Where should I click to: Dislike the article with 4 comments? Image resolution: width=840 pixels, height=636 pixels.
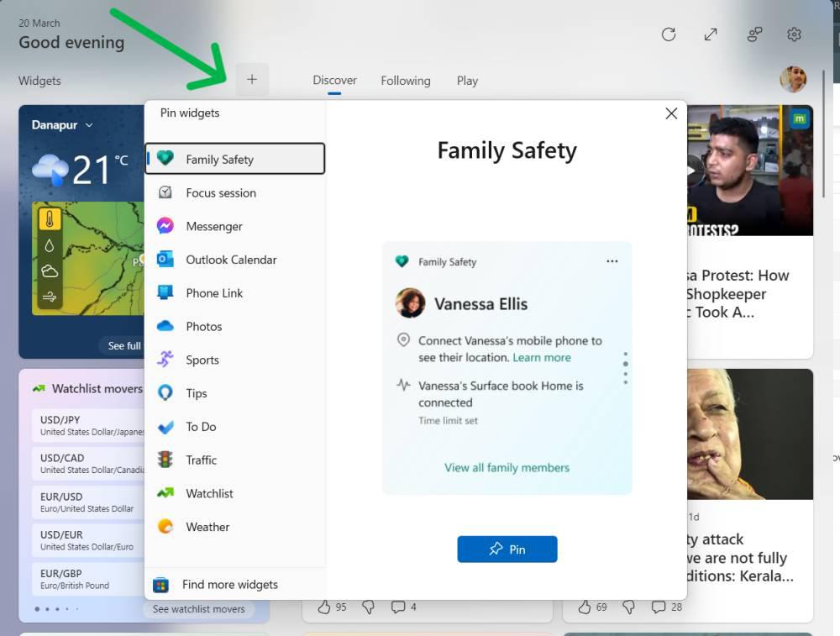coord(368,607)
